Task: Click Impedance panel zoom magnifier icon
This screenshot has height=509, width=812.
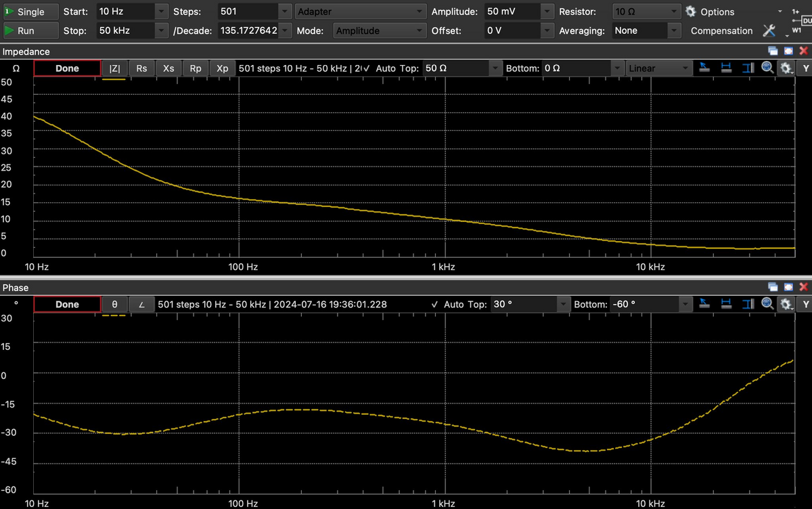Action: (x=767, y=68)
